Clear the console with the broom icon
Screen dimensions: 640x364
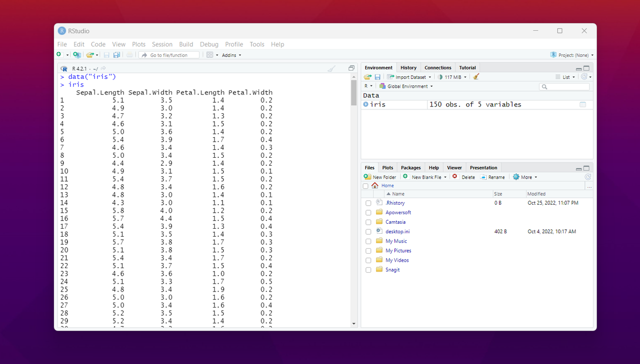331,68
